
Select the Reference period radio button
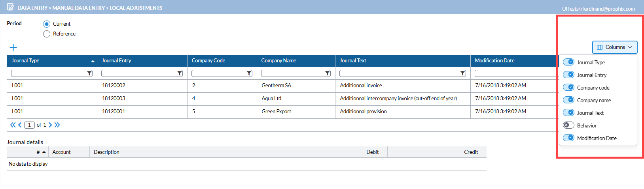tap(47, 34)
